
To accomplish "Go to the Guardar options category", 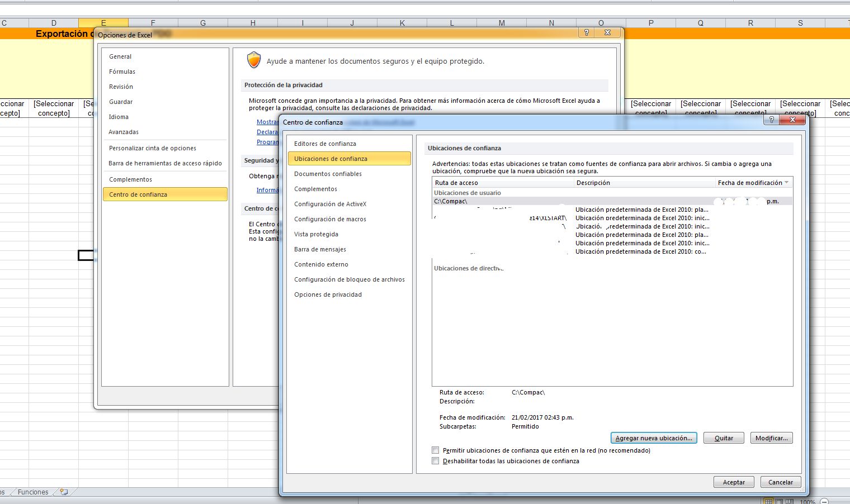I will pyautogui.click(x=165, y=102).
